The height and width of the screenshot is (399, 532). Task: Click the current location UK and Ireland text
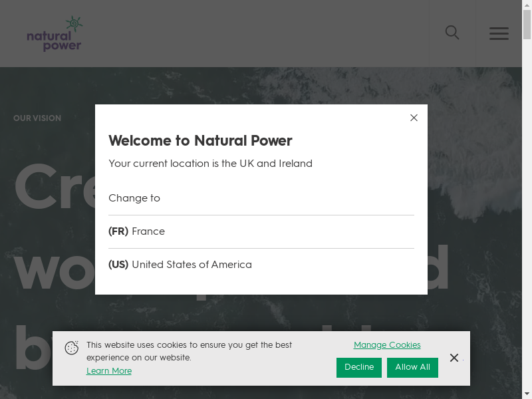coord(210,164)
